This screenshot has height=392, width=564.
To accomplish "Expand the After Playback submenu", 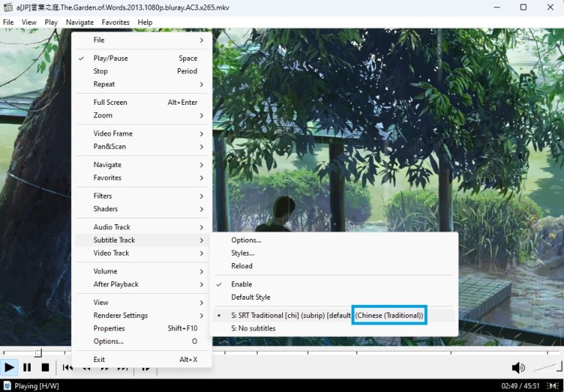I will pyautogui.click(x=141, y=284).
